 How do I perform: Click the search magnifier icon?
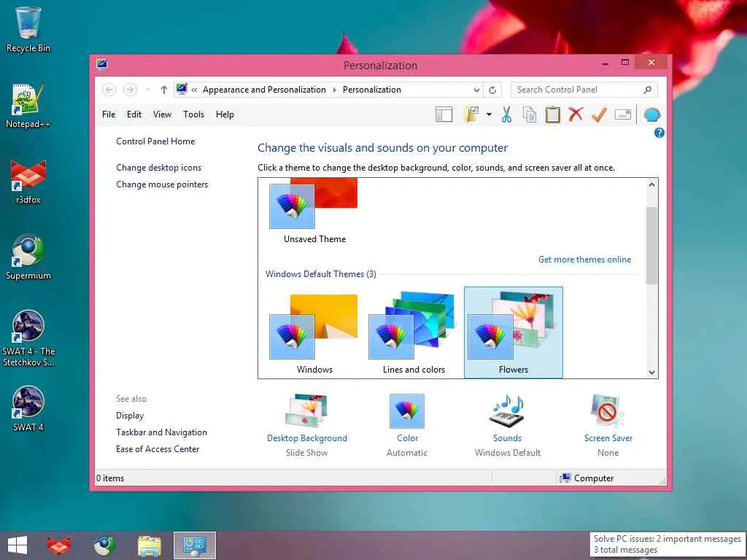tap(648, 90)
